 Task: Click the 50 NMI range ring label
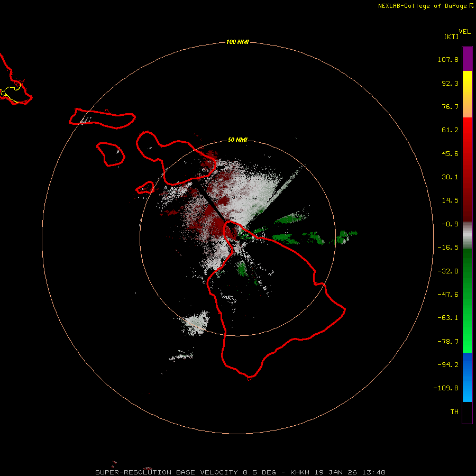coord(237,140)
